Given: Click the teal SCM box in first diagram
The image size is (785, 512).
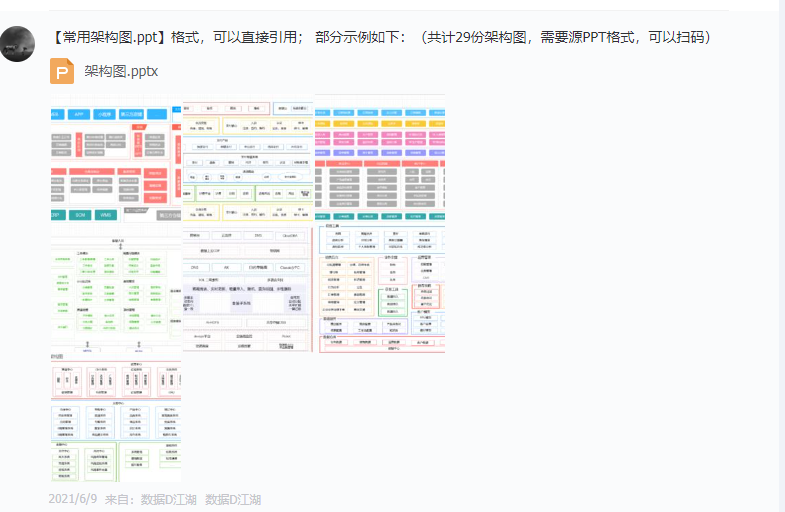Looking at the screenshot, I should tap(80, 215).
